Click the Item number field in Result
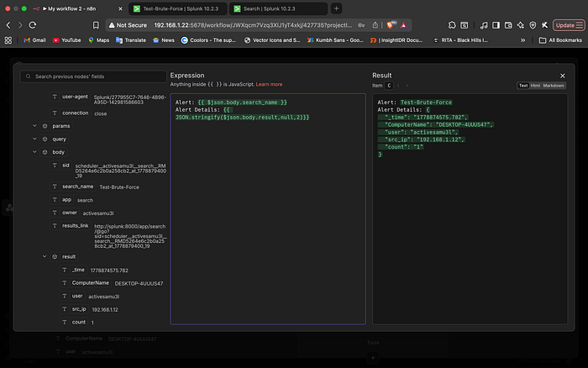This screenshot has height=368, width=588. 389,86
